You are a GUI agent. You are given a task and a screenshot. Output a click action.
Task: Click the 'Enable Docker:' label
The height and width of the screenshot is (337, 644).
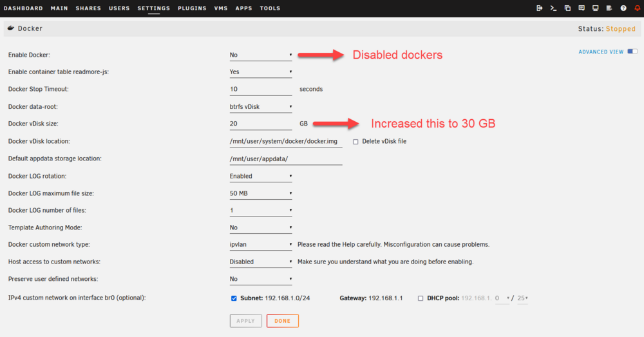click(x=29, y=55)
